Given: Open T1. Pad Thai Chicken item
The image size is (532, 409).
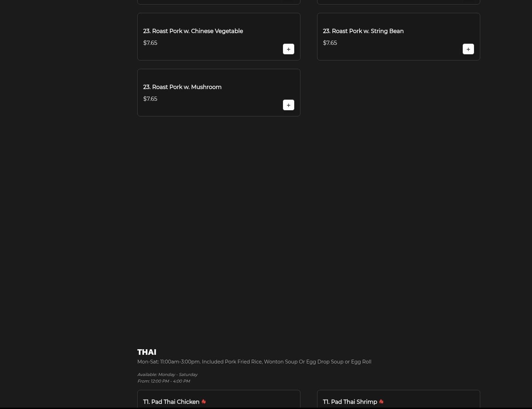Looking at the screenshot, I should click(171, 402).
